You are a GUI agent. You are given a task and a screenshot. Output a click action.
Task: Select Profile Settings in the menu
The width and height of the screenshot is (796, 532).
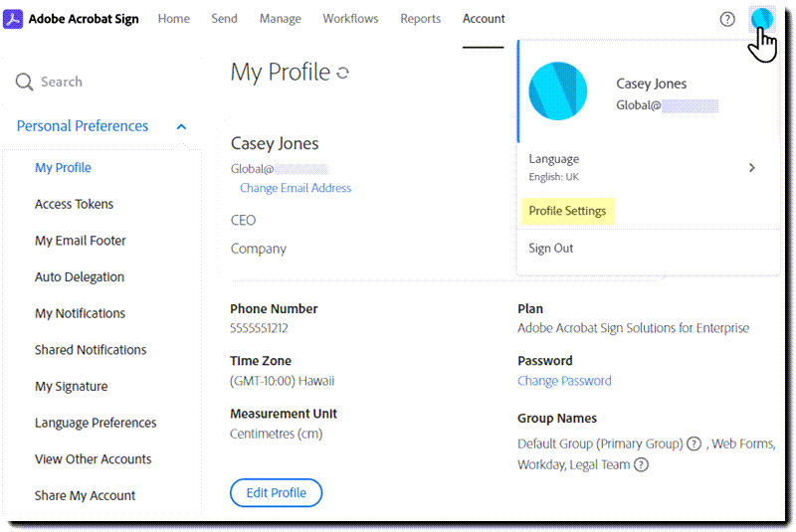[567, 211]
